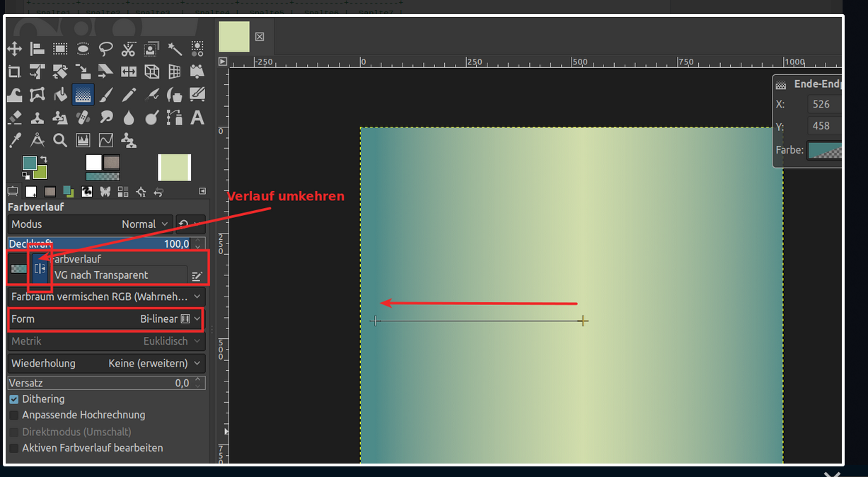Click the gradient edit pencil button
Image resolution: width=868 pixels, height=477 pixels.
click(197, 276)
